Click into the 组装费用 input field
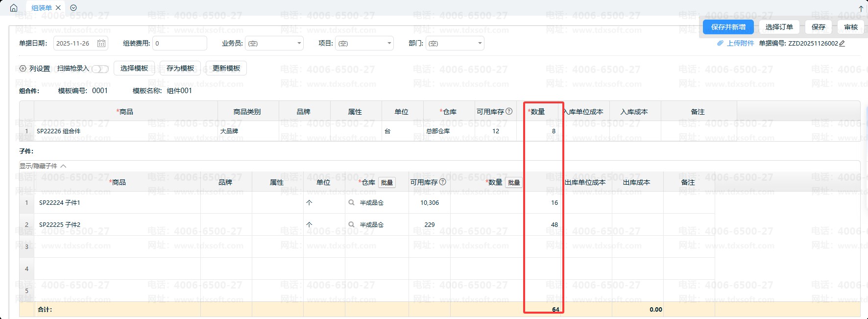The height and width of the screenshot is (319, 868). [x=179, y=43]
